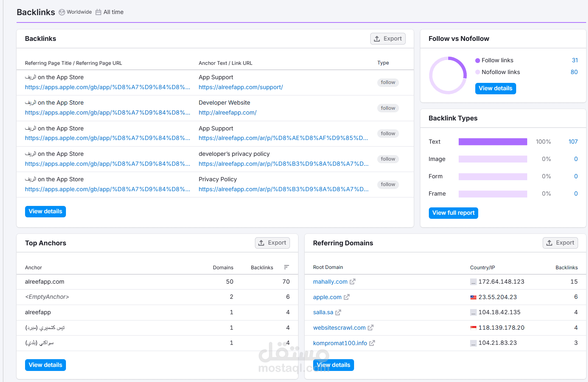Click View details under Top Anchors
The height and width of the screenshot is (382, 588).
pyautogui.click(x=45, y=365)
